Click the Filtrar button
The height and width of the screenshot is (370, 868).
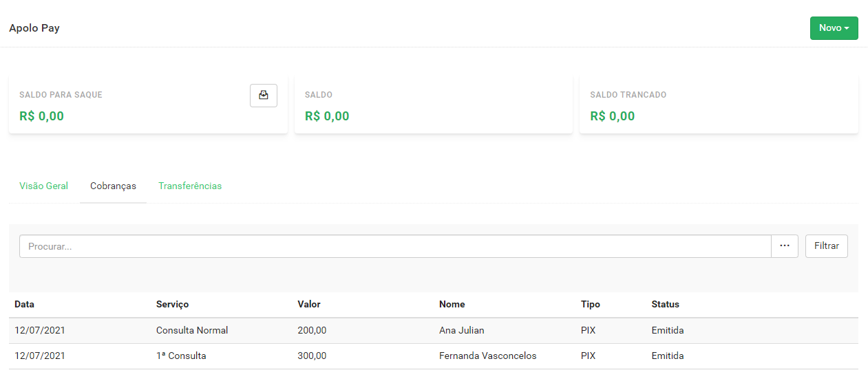[826, 246]
